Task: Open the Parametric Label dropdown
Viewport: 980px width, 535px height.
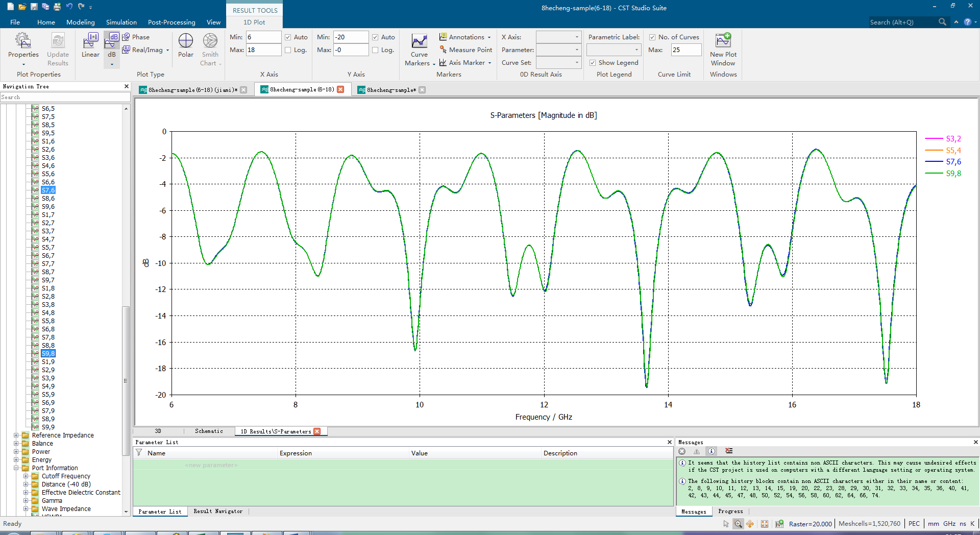Action: pyautogui.click(x=614, y=50)
